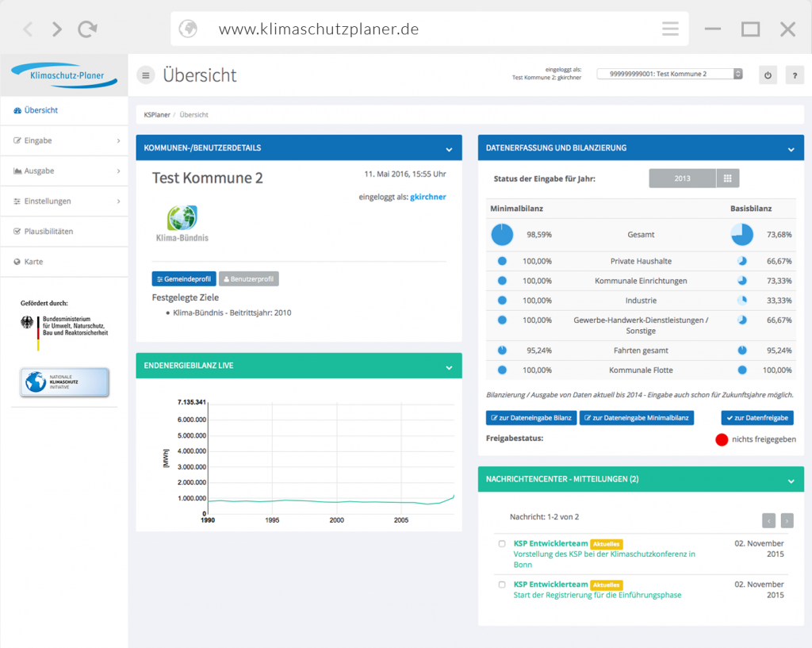Open the year grid calendar icon
The width and height of the screenshot is (812, 648).
pos(727,178)
